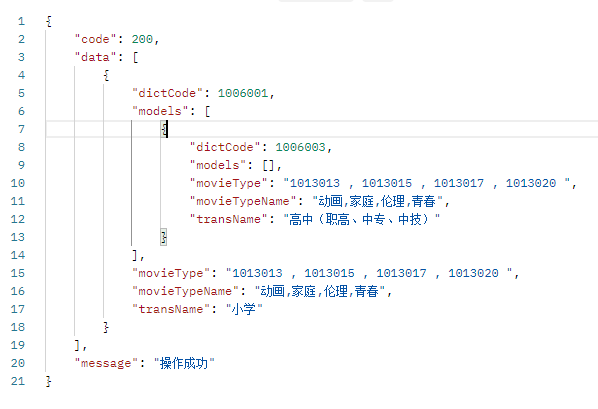
Task: Click the "message" key on line 20
Action: pos(106,363)
